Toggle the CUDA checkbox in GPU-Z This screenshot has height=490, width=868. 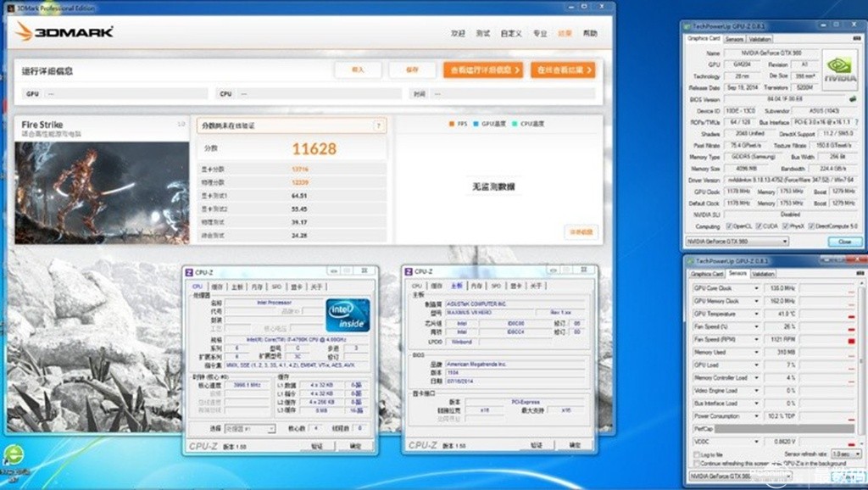coord(759,226)
